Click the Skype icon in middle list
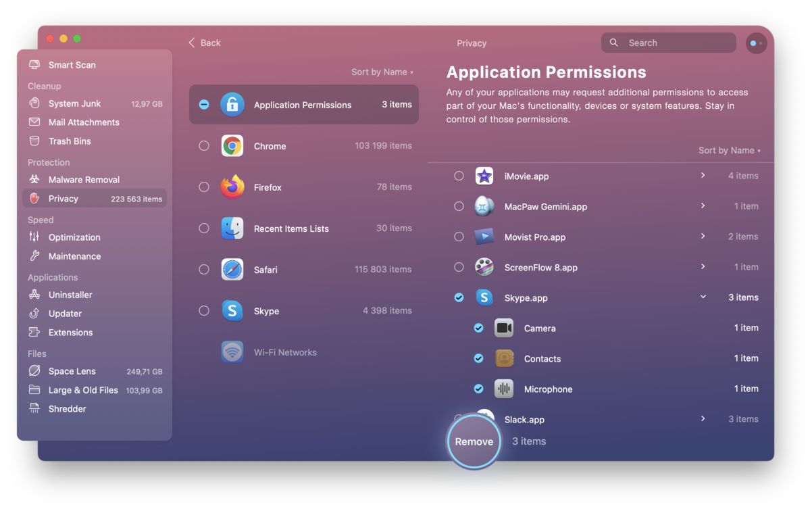The width and height of the screenshot is (812, 511). (232, 311)
